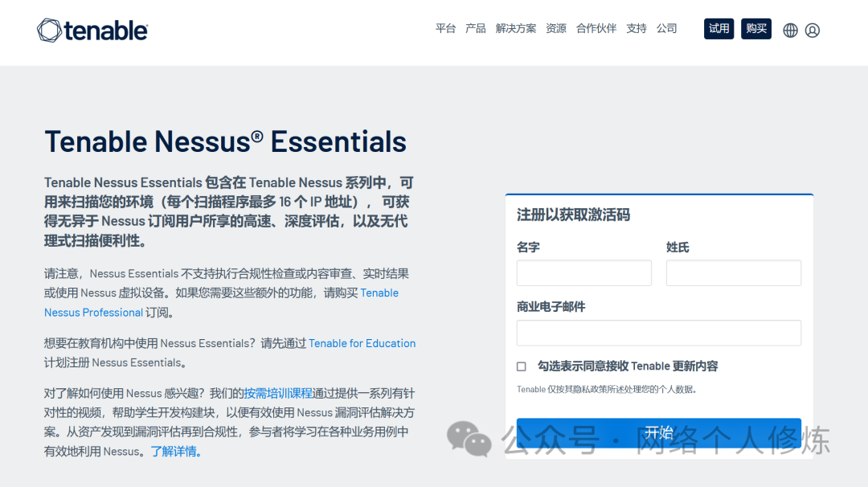Click the Tenable logo
Image resolution: width=868 pixels, height=487 pixels.
tap(92, 31)
